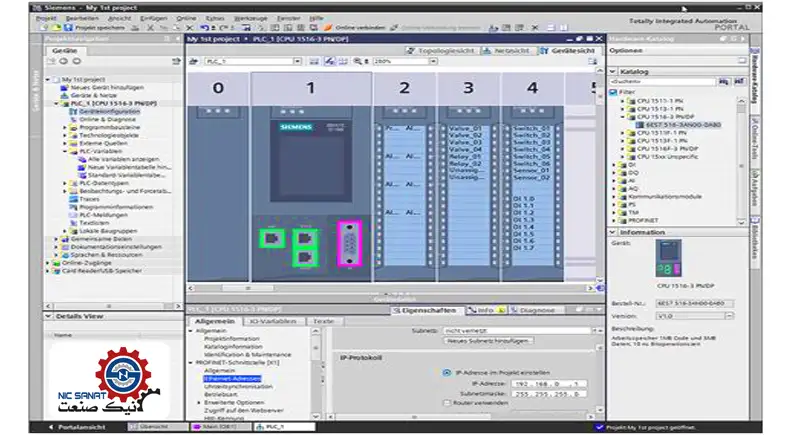
Task: Click the delete X icon in main toolbar
Action: pos(189,28)
